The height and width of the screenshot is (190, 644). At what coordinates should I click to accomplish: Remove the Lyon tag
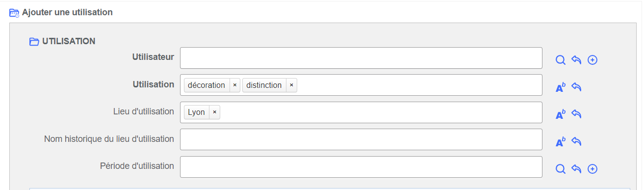click(214, 112)
